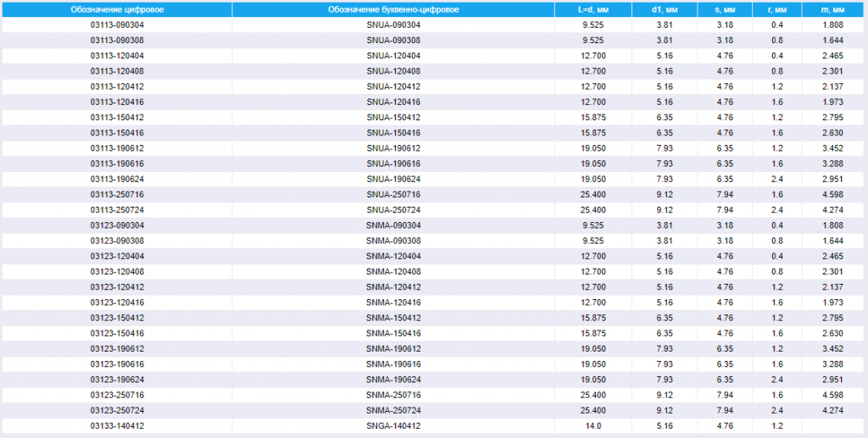Click the 'Обозначение цифровое' column header
868x438 pixels.
coord(117,9)
